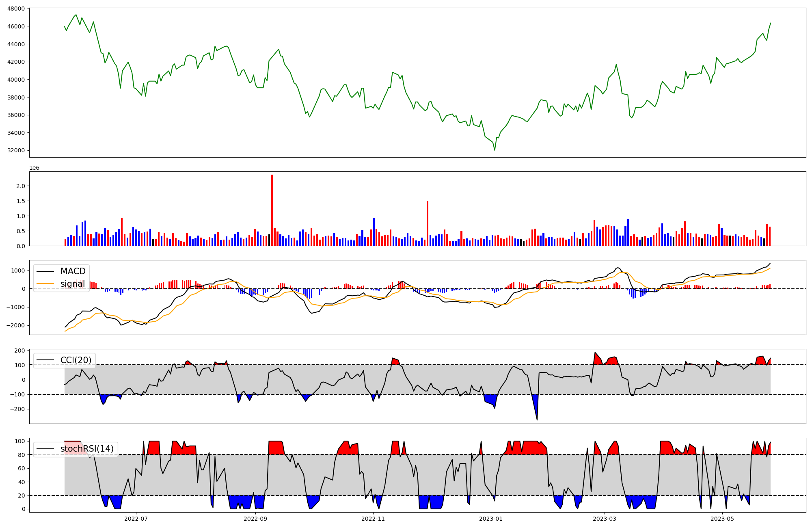
Task: Select the 2023-03 date tick label
Action: (x=605, y=519)
